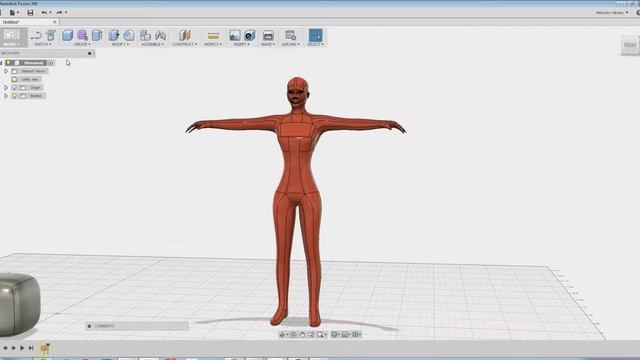
Task: Click the FRONT face of ViewCube
Action: (630, 45)
